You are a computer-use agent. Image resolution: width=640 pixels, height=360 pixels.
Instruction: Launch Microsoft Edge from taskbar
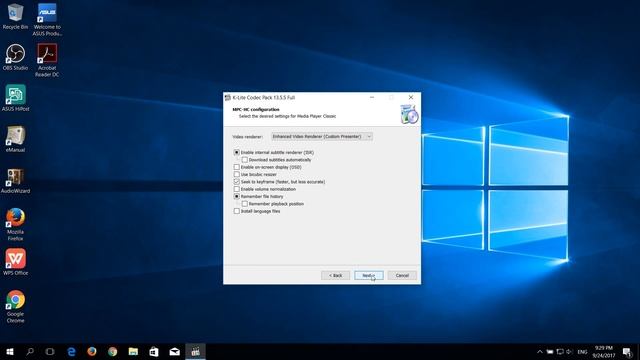[71, 351]
